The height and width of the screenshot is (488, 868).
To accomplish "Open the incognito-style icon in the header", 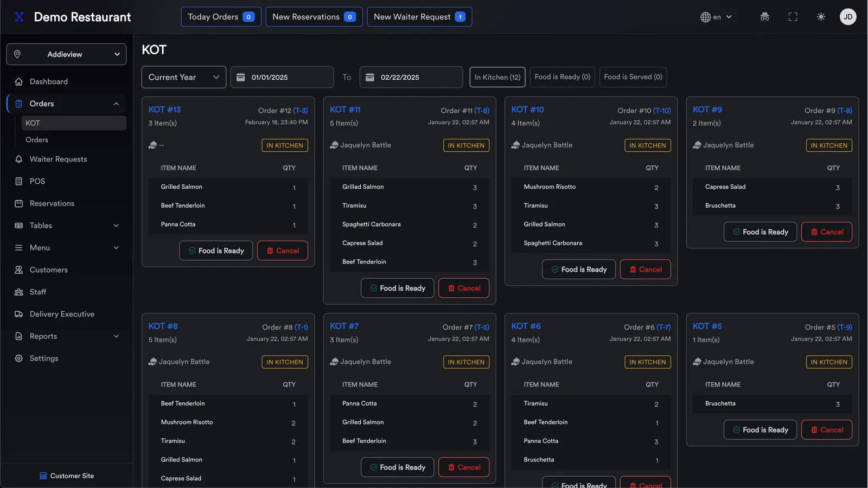I will 764,17.
